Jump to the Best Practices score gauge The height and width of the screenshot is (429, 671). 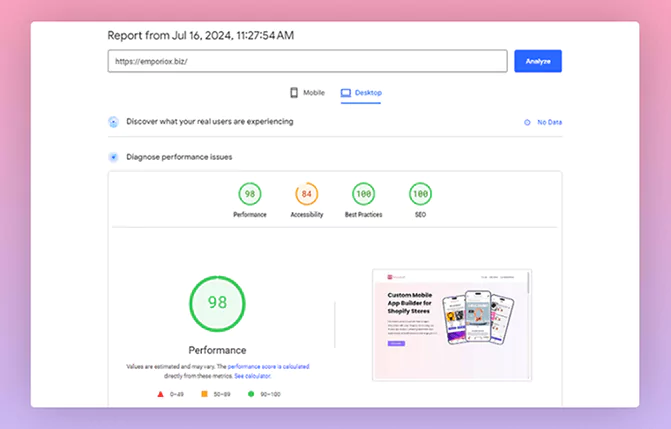pos(364,193)
